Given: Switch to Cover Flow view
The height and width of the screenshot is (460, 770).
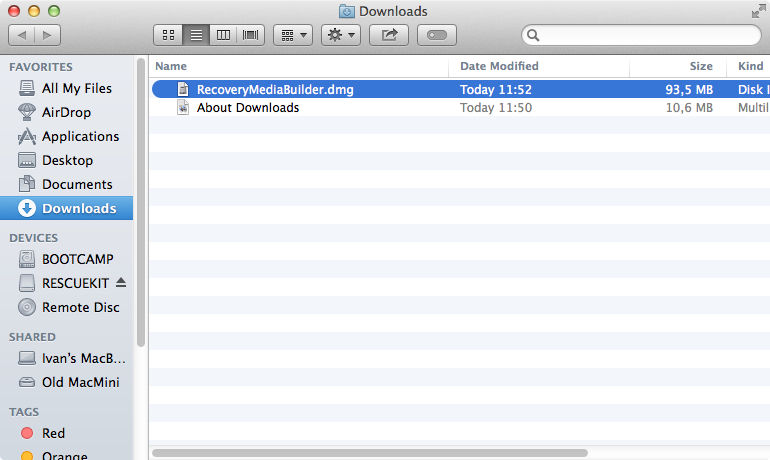Looking at the screenshot, I should (x=250, y=35).
